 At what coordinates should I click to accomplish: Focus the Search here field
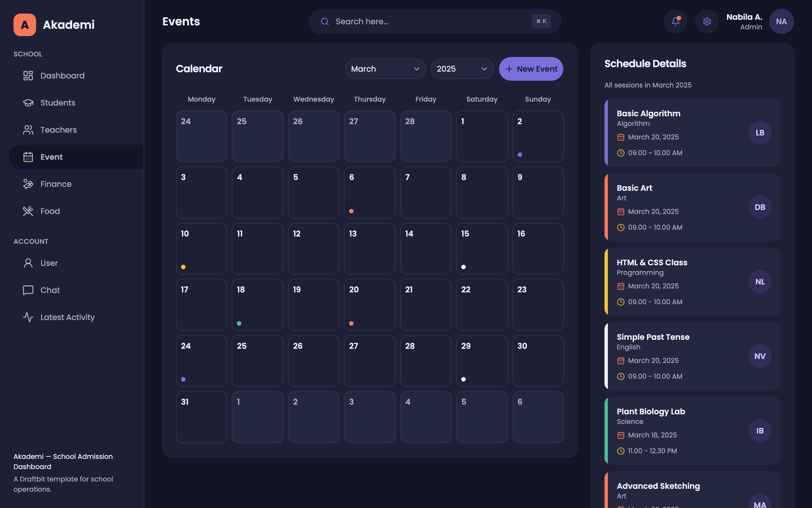[x=435, y=21]
